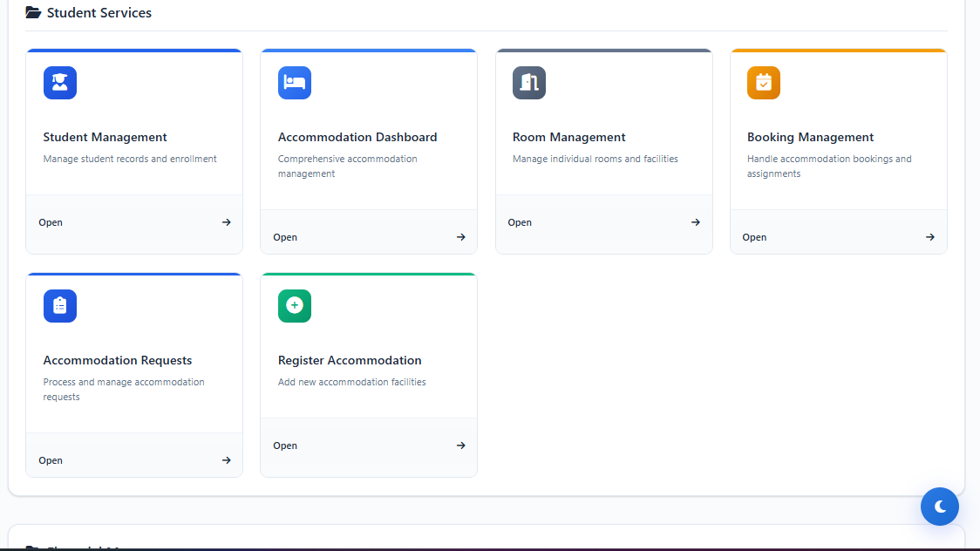
Task: Click the Register Accommodation plus icon
Action: tap(295, 306)
